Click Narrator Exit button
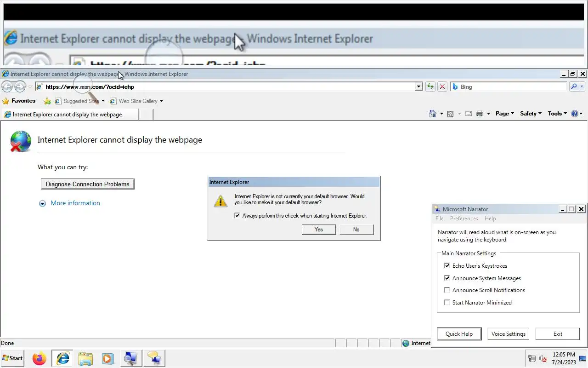 coord(558,334)
